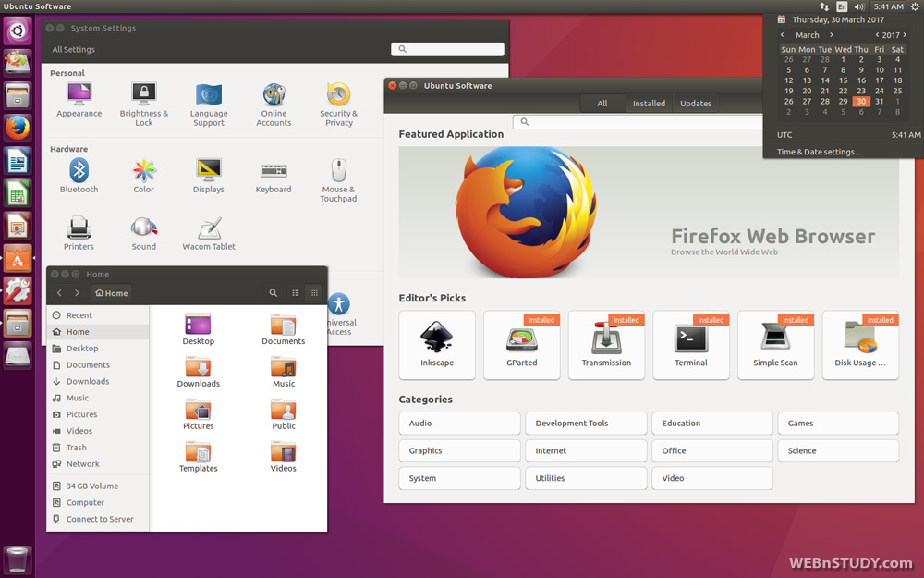Open Mouse & Touchpad settings
The width and height of the screenshot is (924, 578).
tap(338, 180)
